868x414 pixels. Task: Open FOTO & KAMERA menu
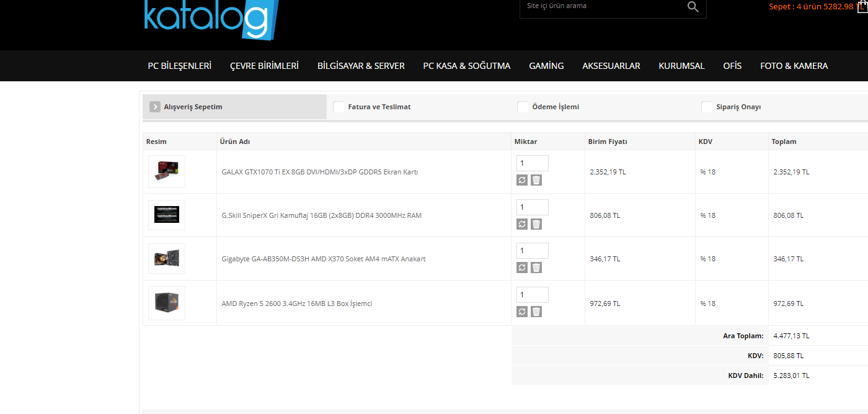(x=794, y=66)
